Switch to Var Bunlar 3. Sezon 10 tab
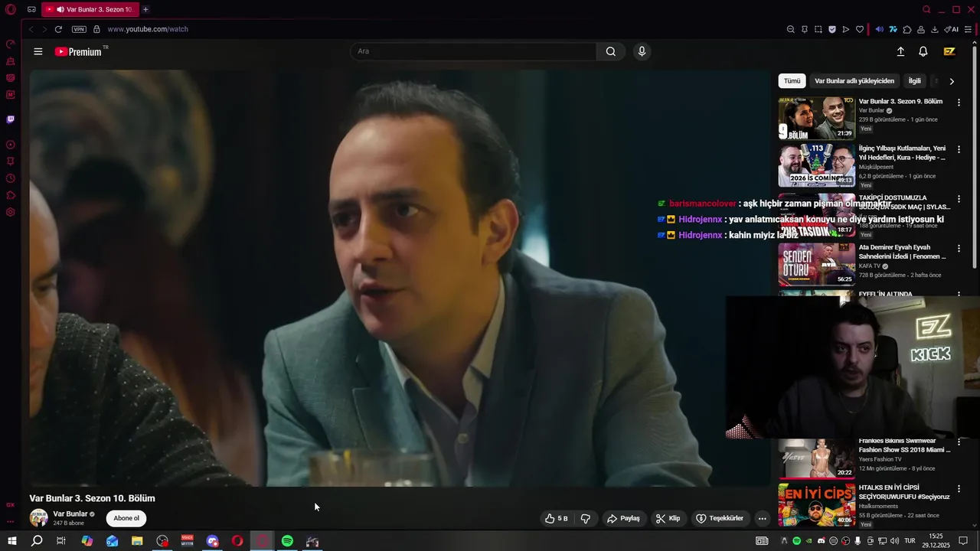Viewport: 980px width, 551px height. pyautogui.click(x=89, y=9)
